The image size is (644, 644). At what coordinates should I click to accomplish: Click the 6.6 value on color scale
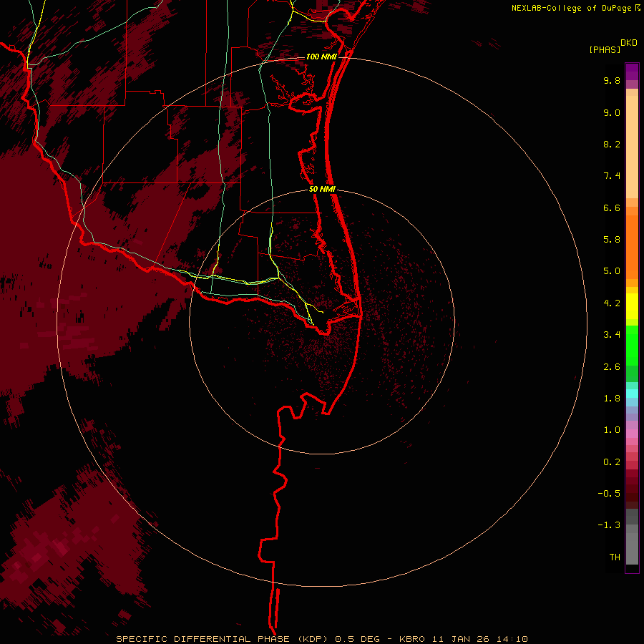click(x=612, y=208)
